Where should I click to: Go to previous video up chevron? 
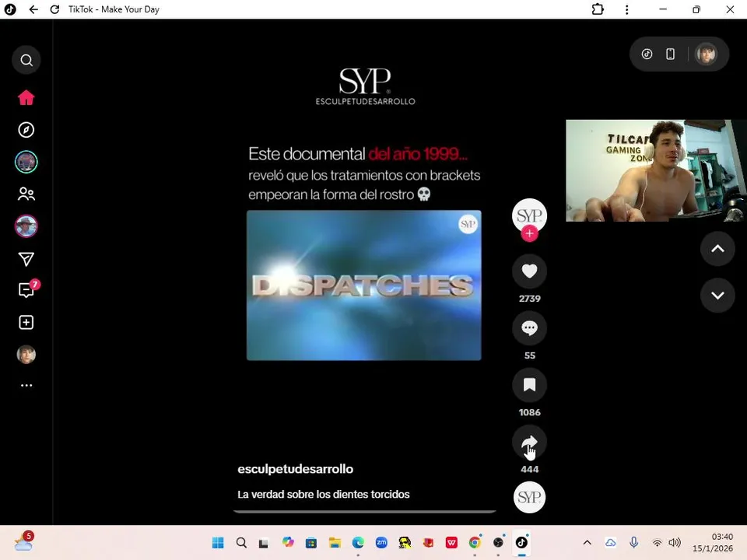(717, 249)
